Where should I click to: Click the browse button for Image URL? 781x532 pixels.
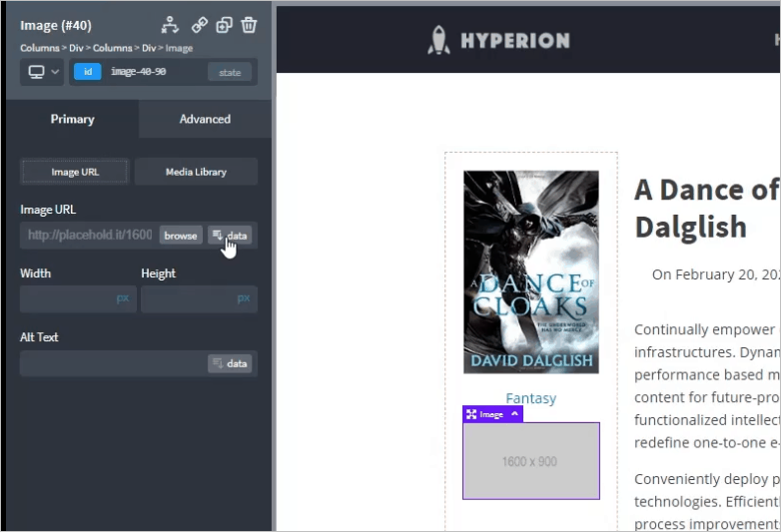pos(181,236)
